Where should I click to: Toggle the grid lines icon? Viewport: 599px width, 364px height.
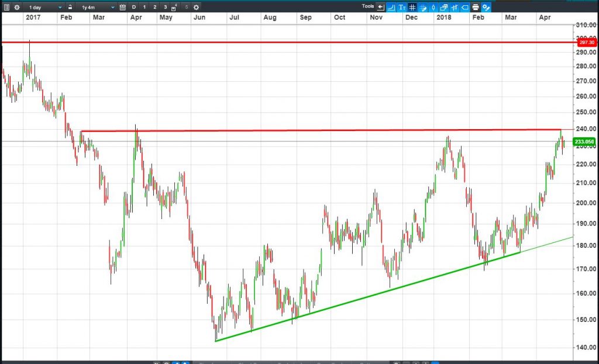point(412,7)
